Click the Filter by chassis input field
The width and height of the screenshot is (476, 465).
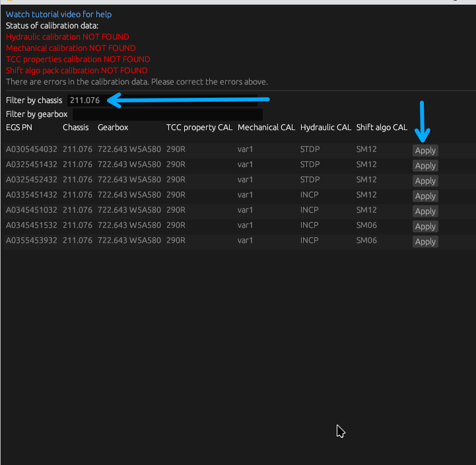click(x=162, y=100)
